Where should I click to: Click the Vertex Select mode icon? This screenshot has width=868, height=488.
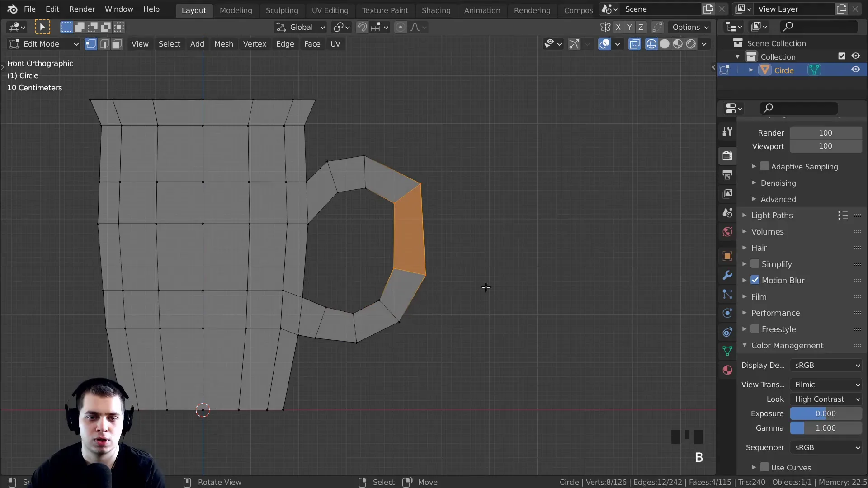point(90,43)
